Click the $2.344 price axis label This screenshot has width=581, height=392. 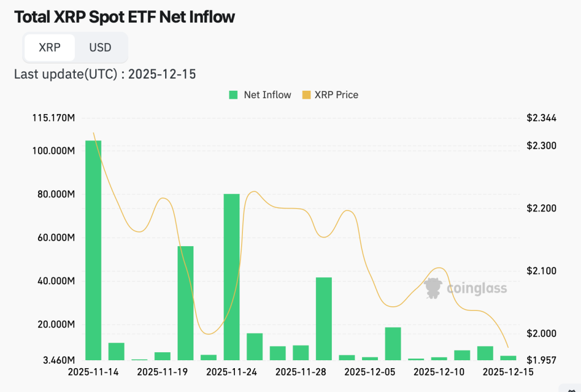(541, 118)
